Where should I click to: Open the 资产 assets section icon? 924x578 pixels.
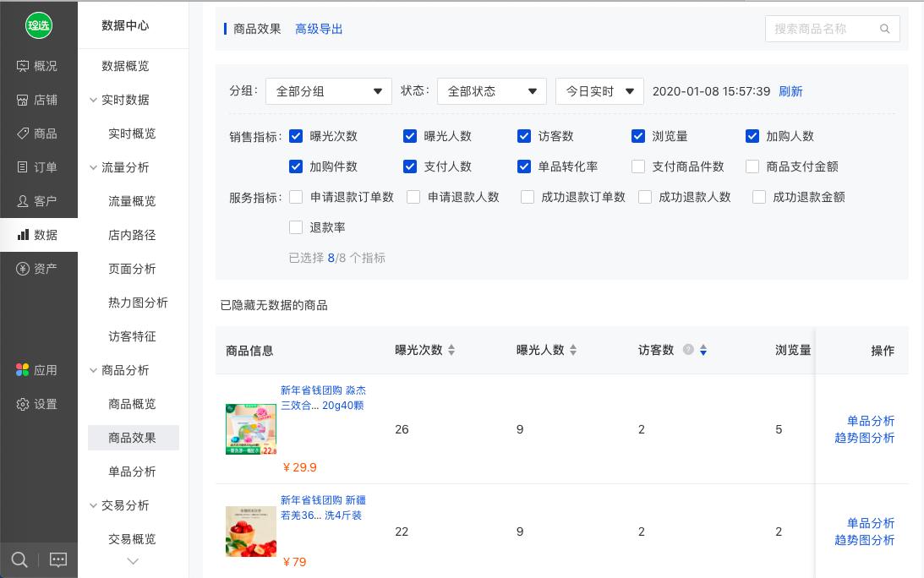[38, 269]
